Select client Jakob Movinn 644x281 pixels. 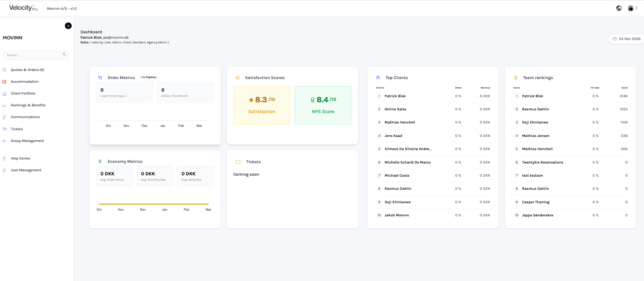coord(433,215)
